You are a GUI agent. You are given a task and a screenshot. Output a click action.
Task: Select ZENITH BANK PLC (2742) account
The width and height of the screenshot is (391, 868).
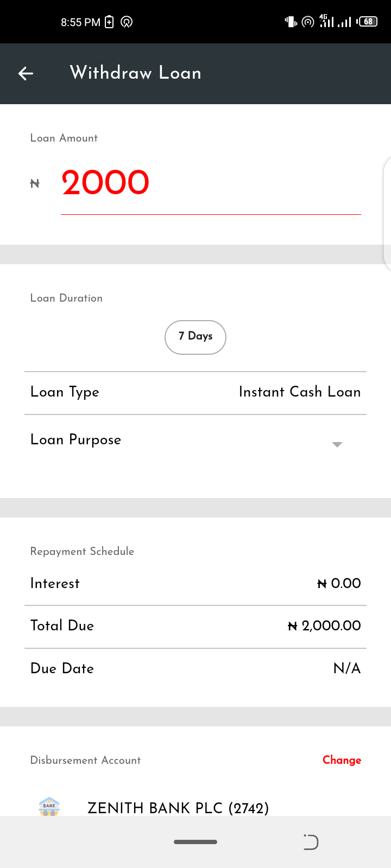click(x=178, y=808)
